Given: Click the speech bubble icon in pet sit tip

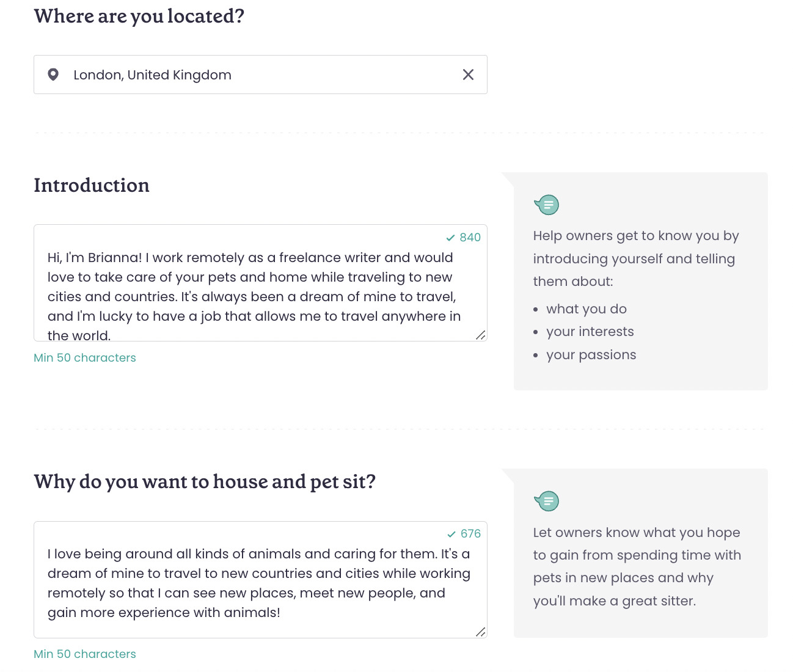Looking at the screenshot, I should (547, 501).
